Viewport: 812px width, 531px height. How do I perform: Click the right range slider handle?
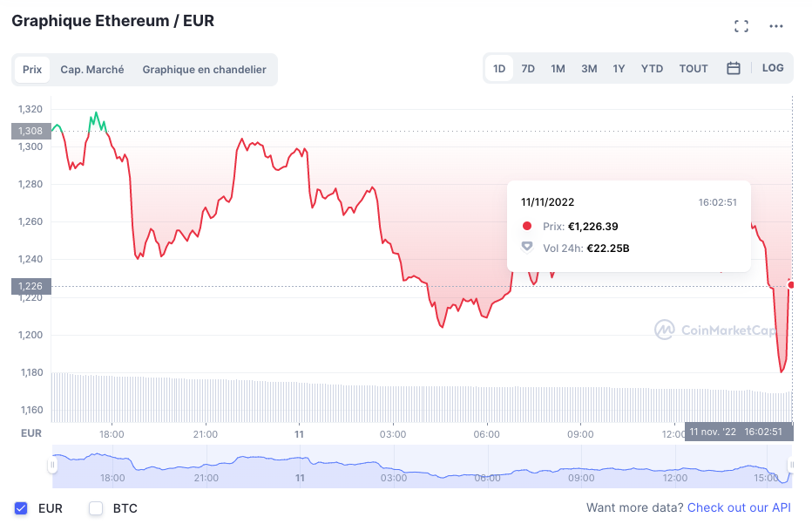point(791,466)
